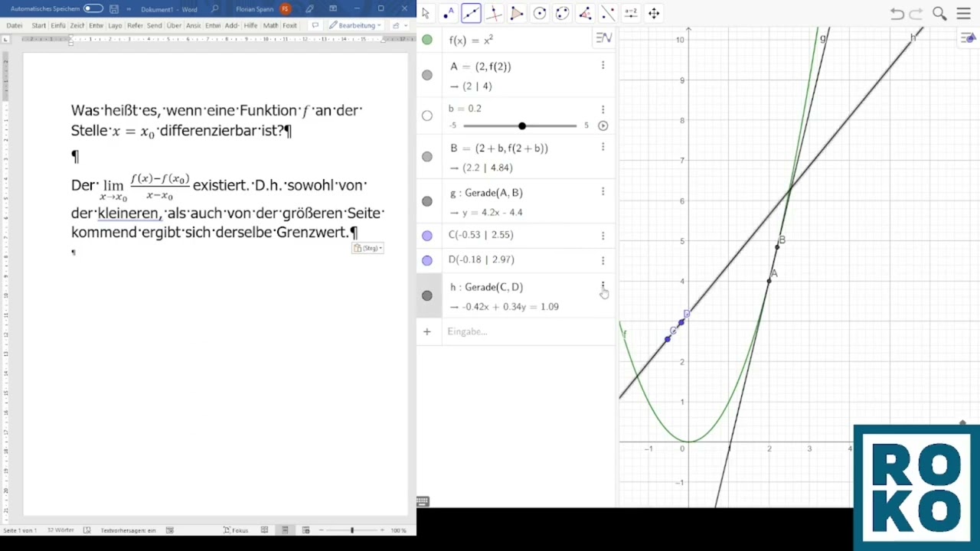The width and height of the screenshot is (980, 551).
Task: Select the Move Graphics View tool
Action: pyautogui.click(x=654, y=13)
